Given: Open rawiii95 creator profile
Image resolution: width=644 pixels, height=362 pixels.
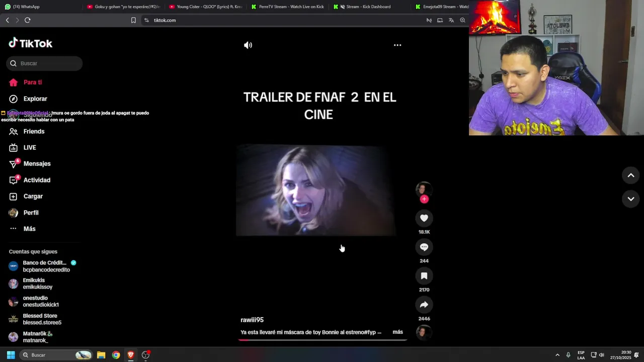Looking at the screenshot, I should click(x=252, y=320).
